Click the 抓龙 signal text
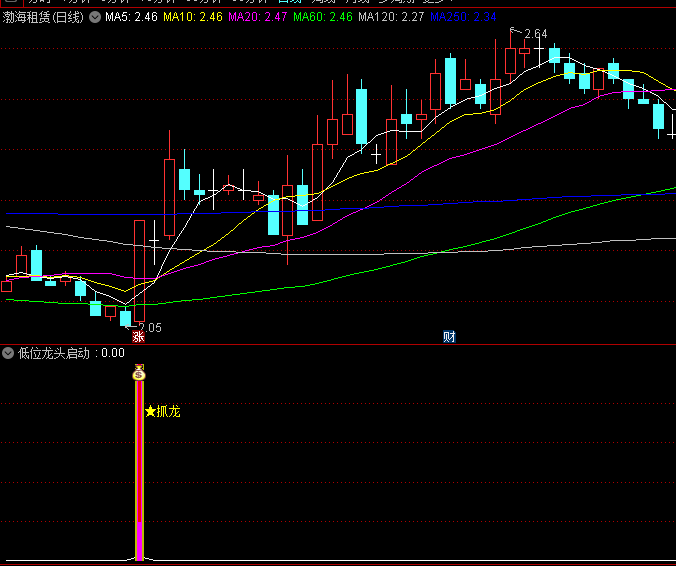Image resolution: width=676 pixels, height=566 pixels. [x=168, y=412]
